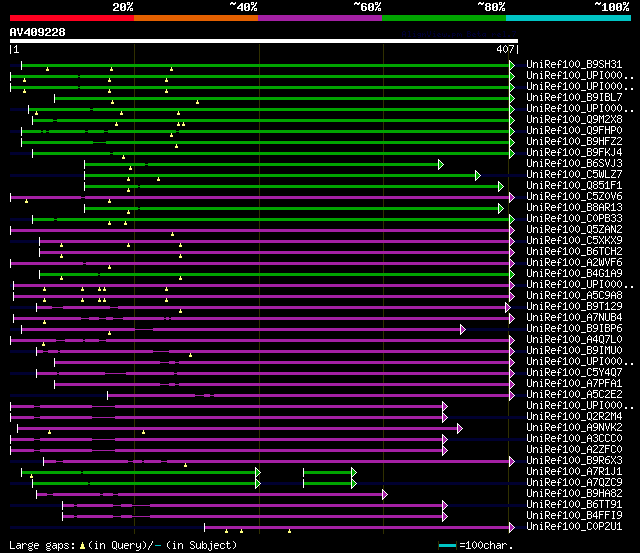Go to UniRef100_B9IMU0 label
The width and height of the screenshot is (640, 553).
574,351
